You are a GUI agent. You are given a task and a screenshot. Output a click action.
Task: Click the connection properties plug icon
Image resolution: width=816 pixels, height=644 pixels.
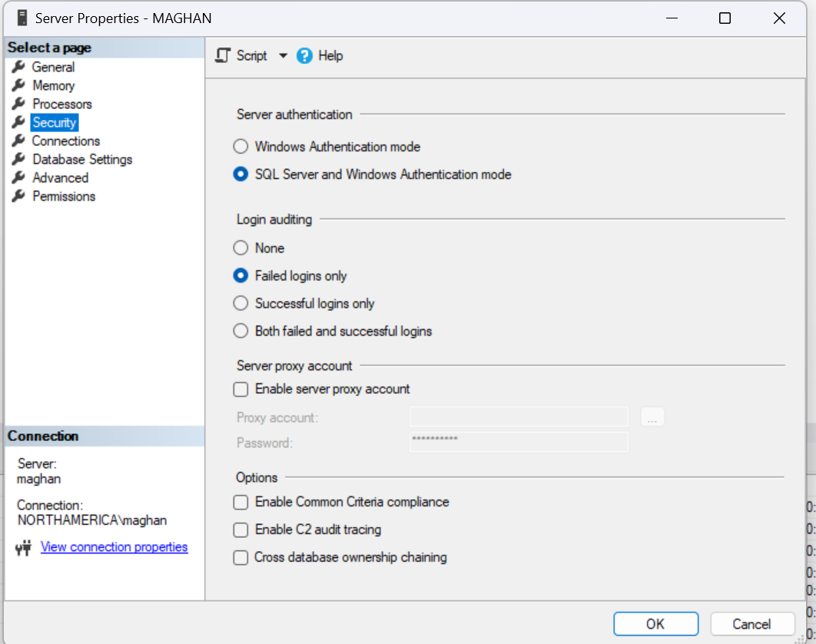(x=23, y=547)
